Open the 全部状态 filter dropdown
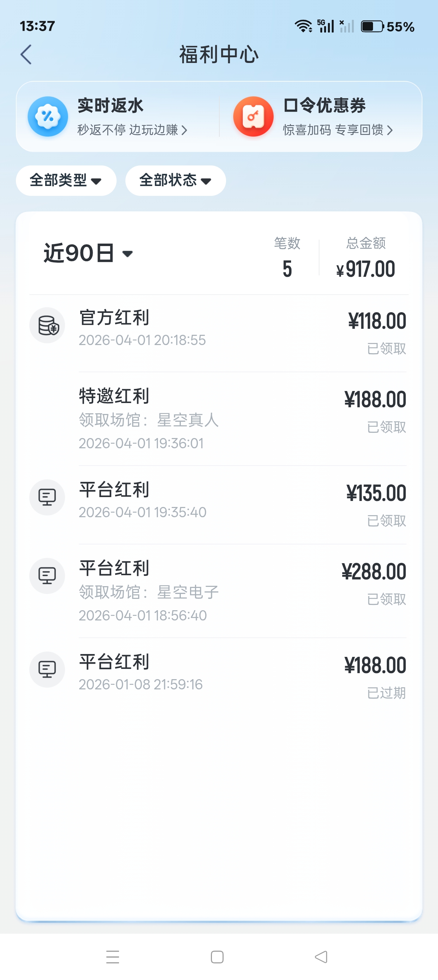Screen dimensions: 438x980 175,180
